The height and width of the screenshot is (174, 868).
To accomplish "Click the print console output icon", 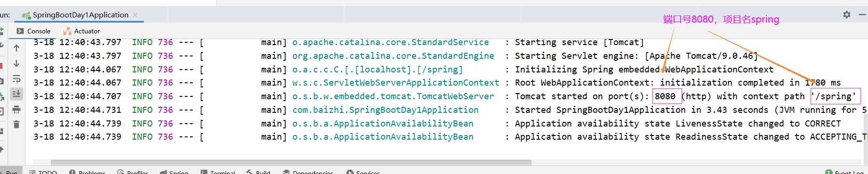I will click(x=16, y=110).
